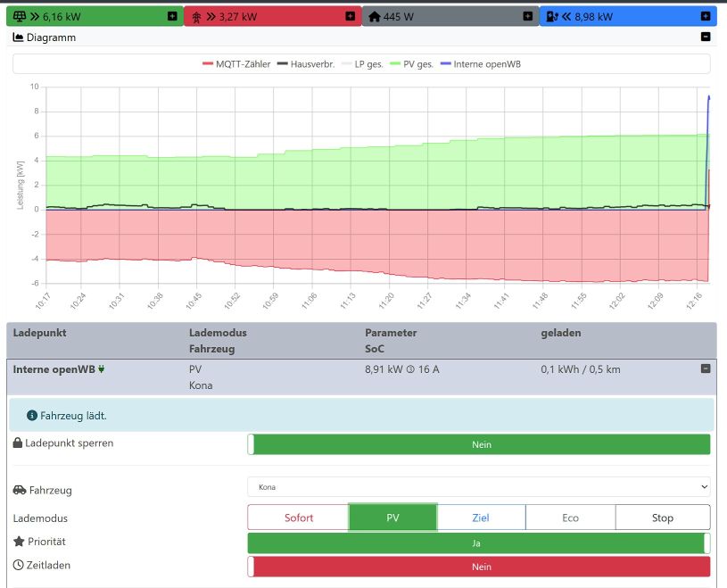Collapse the Diagramm panel
The width and height of the screenshot is (727, 588).
tap(706, 37)
